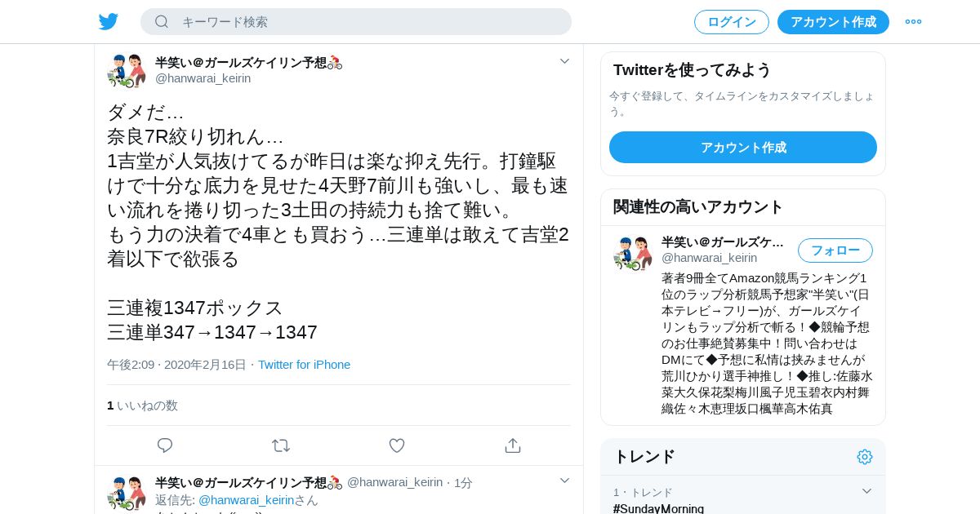The width and height of the screenshot is (980, 514).
Task: Open the three-dots more menu
Action: click(913, 22)
